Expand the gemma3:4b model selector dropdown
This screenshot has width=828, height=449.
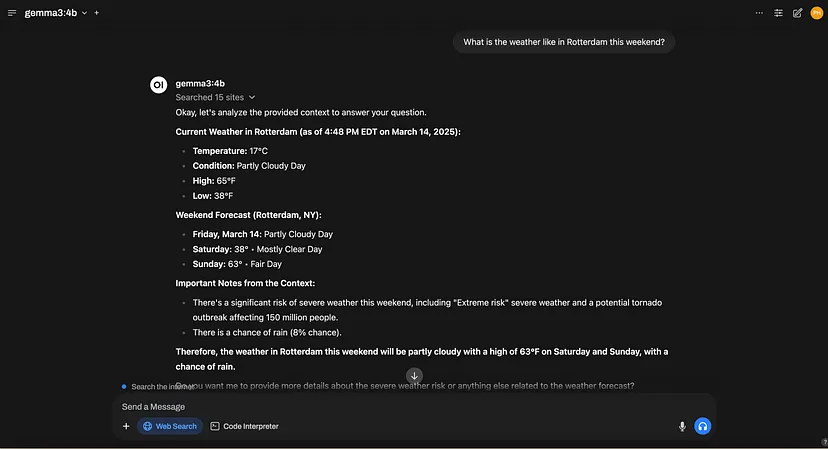(x=56, y=13)
